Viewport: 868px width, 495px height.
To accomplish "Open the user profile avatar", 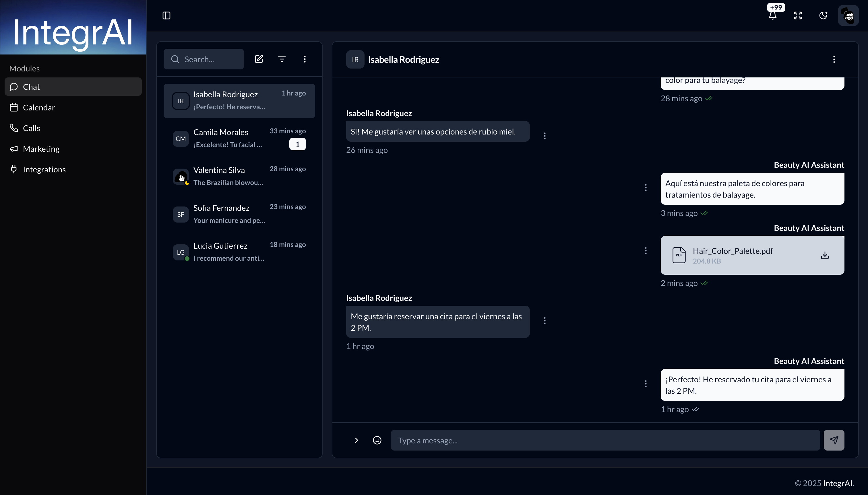I will tap(848, 16).
